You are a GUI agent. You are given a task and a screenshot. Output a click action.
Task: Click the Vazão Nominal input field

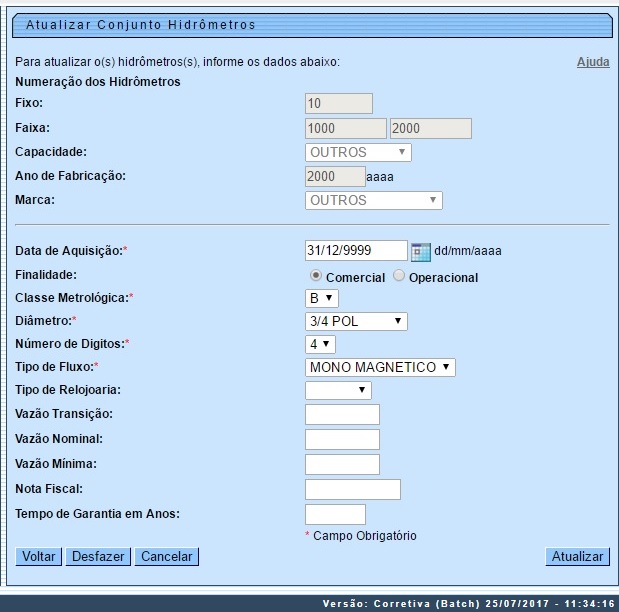pyautogui.click(x=342, y=439)
